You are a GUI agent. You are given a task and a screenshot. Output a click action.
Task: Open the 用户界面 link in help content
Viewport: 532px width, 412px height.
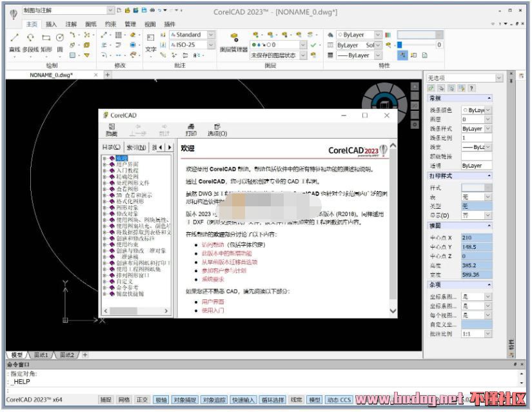pos(213,301)
